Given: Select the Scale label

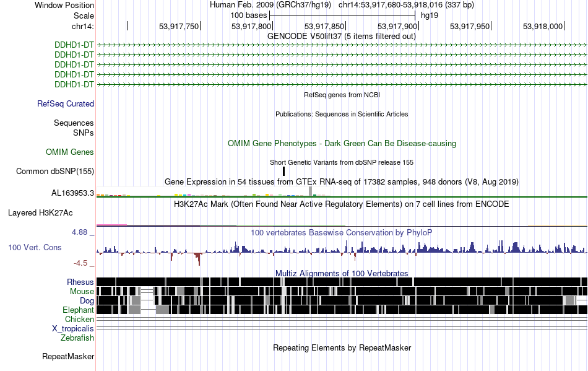Looking at the screenshot, I should (84, 15).
